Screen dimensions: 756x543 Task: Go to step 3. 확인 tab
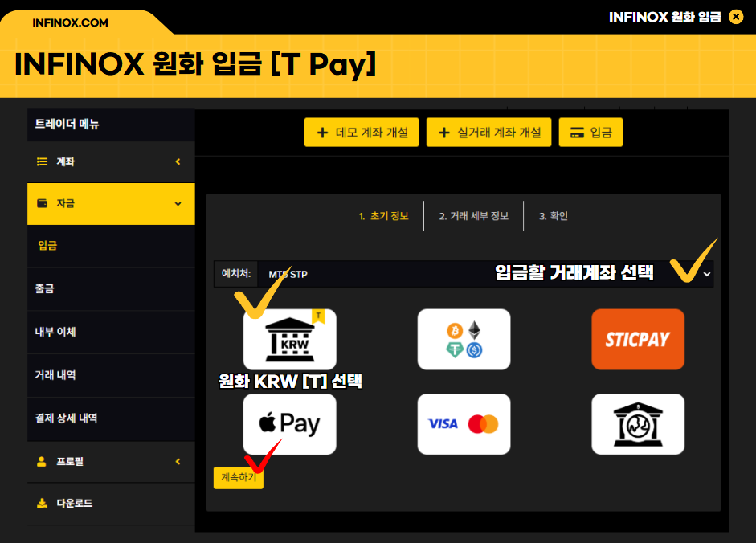554,216
